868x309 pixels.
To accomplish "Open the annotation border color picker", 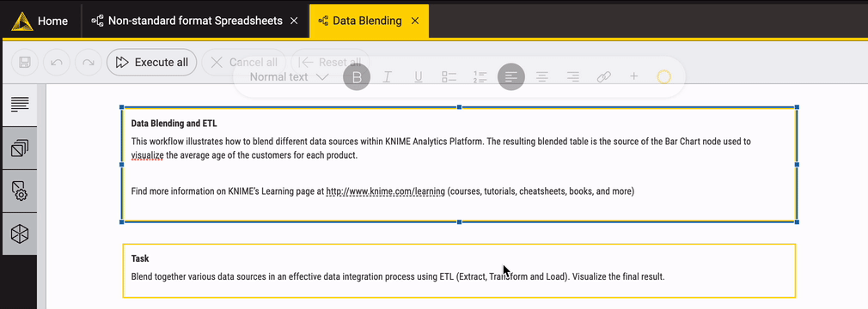I will [x=664, y=77].
